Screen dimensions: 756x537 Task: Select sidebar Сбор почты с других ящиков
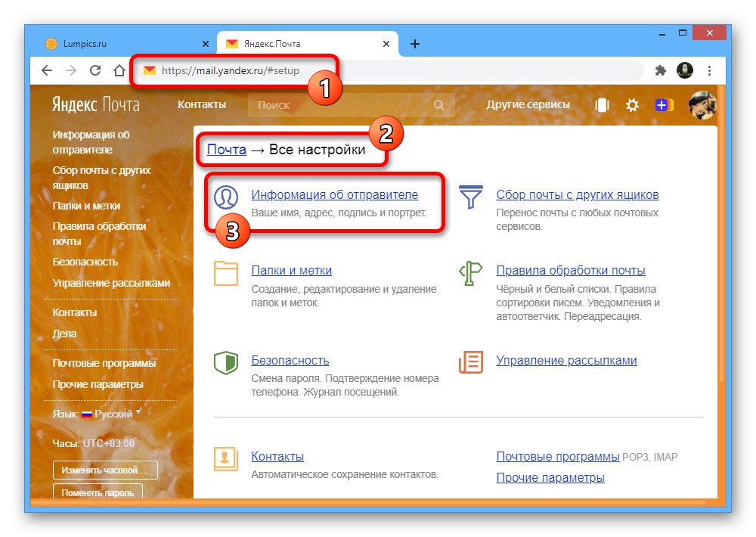tap(101, 178)
